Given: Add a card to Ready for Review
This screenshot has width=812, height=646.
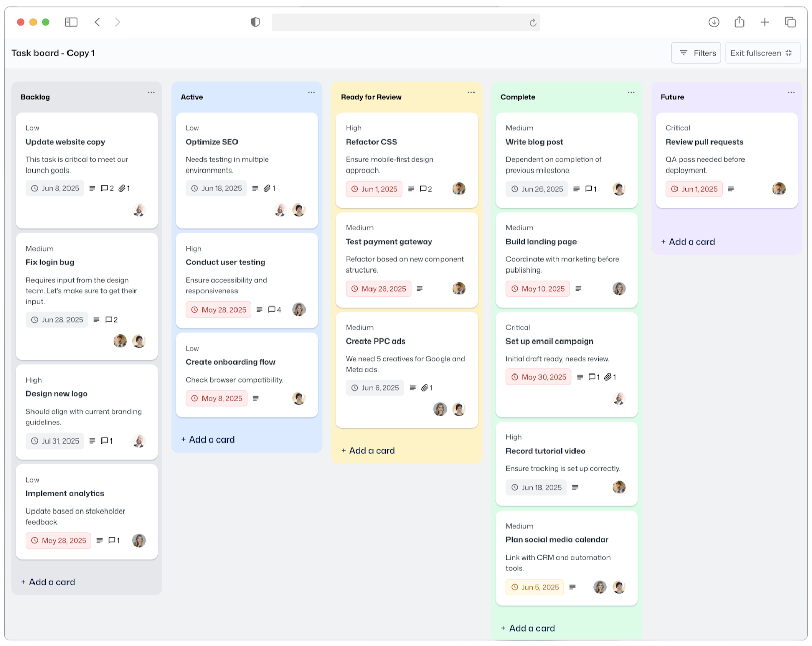Looking at the screenshot, I should [x=368, y=451].
